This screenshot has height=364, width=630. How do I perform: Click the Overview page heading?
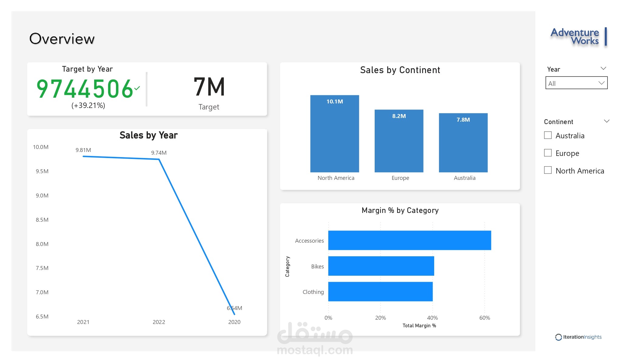pos(62,38)
